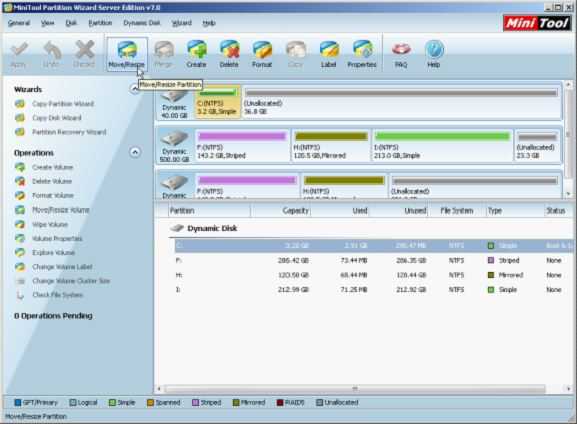
Task: Collapse the Operations section
Action: pyautogui.click(x=135, y=152)
